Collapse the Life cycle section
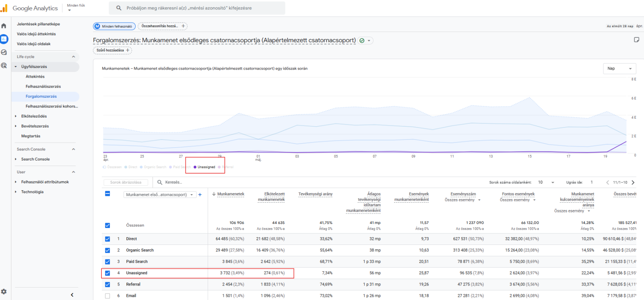644x300 pixels. 74,57
